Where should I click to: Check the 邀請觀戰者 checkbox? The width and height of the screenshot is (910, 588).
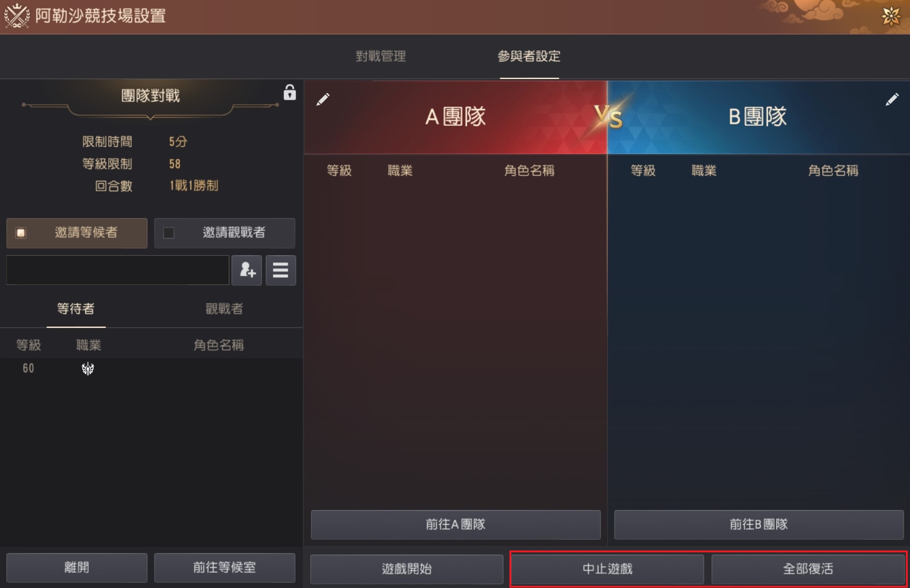pos(169,233)
